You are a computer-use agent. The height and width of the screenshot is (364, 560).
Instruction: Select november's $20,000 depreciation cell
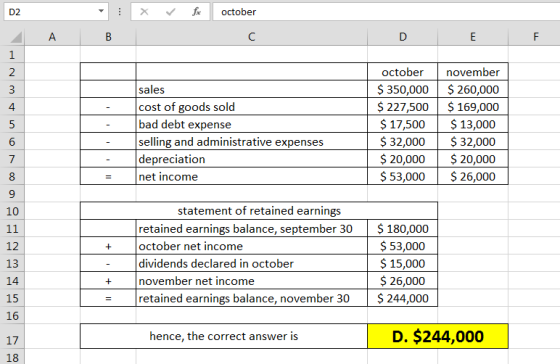(x=472, y=159)
